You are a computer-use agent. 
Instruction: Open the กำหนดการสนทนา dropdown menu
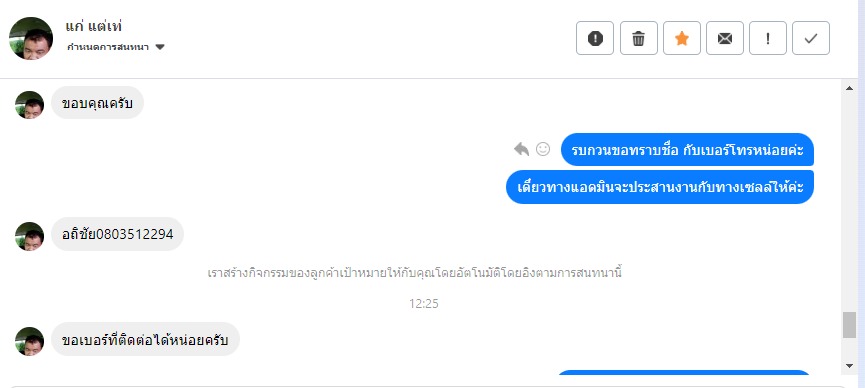116,47
